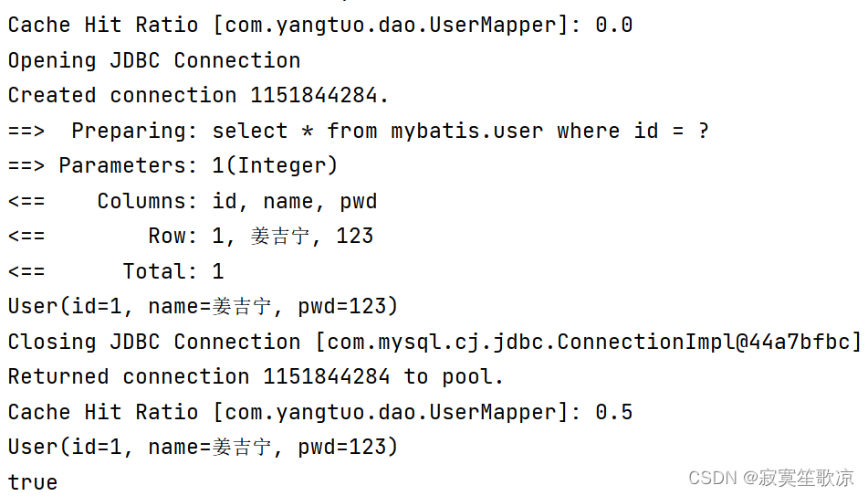The height and width of the screenshot is (496, 868).
Task: Click the Parameters 1(Integer) line
Action: pyautogui.click(x=173, y=165)
